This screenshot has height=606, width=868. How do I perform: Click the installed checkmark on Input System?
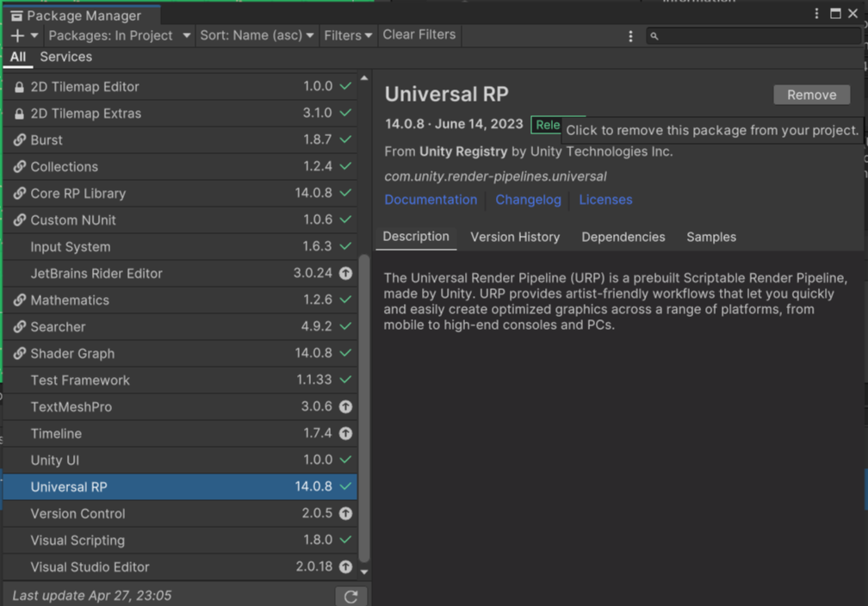345,246
